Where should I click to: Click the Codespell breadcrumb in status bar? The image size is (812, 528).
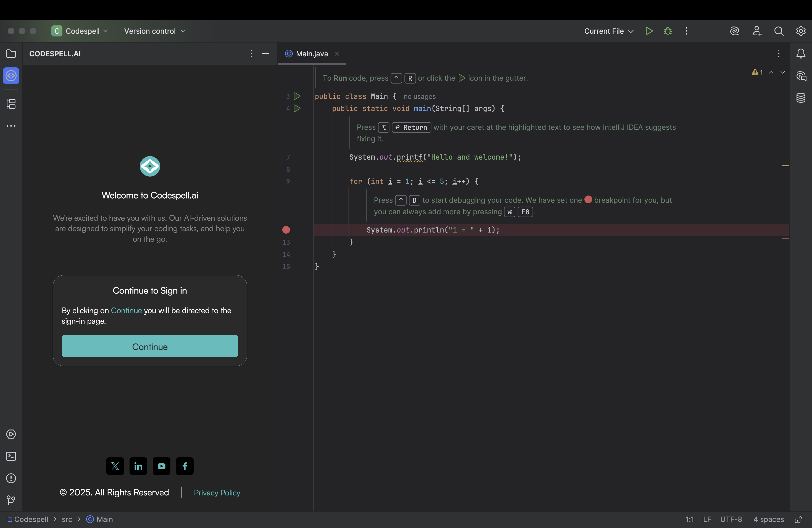[28, 519]
